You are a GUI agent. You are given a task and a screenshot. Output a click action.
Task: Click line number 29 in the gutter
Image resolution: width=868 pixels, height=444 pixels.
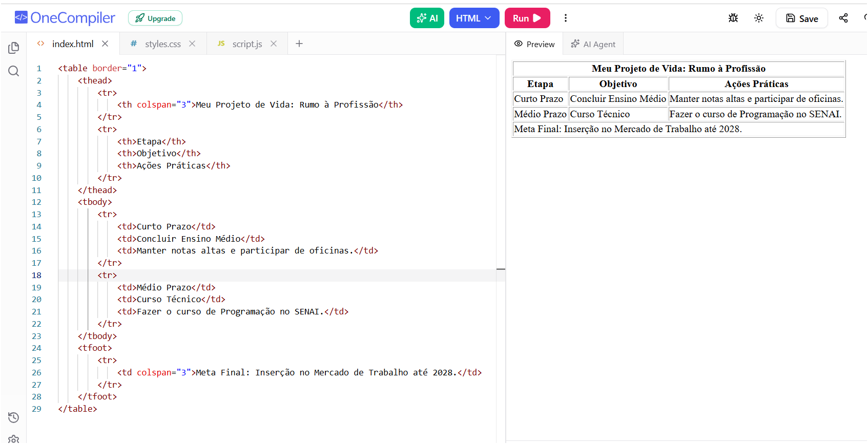(36, 409)
